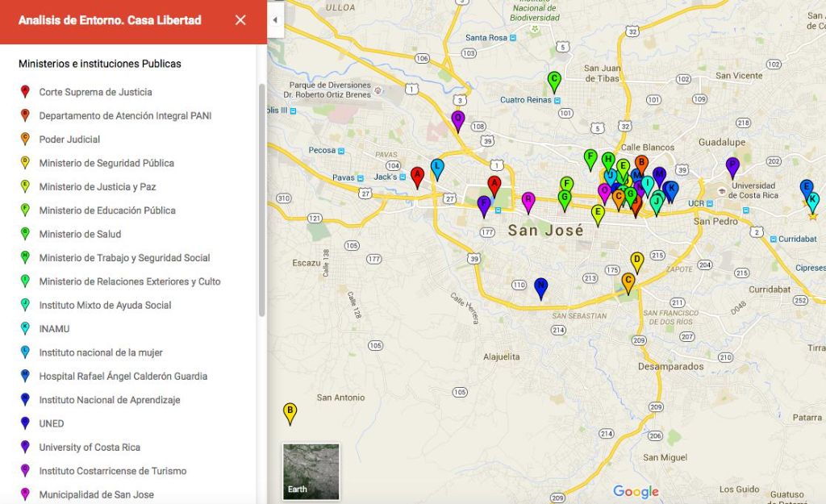
Task: Select the yellow B marker near San Antonio
Action: point(290,412)
